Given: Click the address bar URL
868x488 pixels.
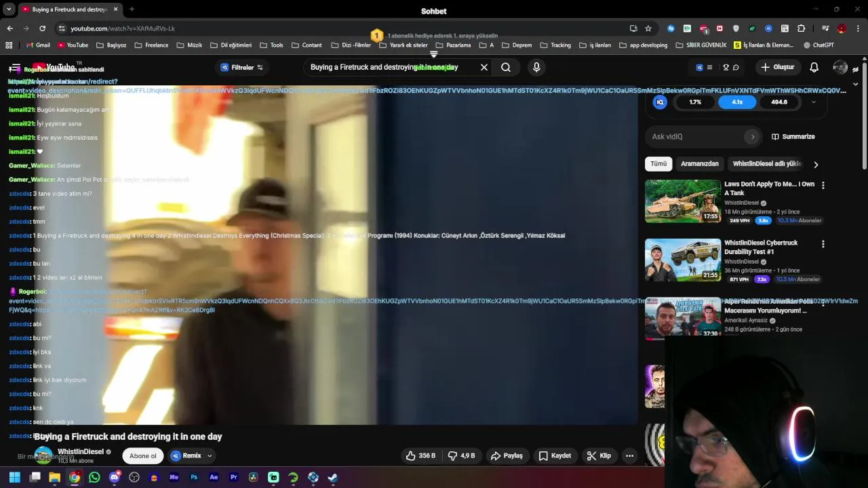Looking at the screenshot, I should [x=123, y=28].
